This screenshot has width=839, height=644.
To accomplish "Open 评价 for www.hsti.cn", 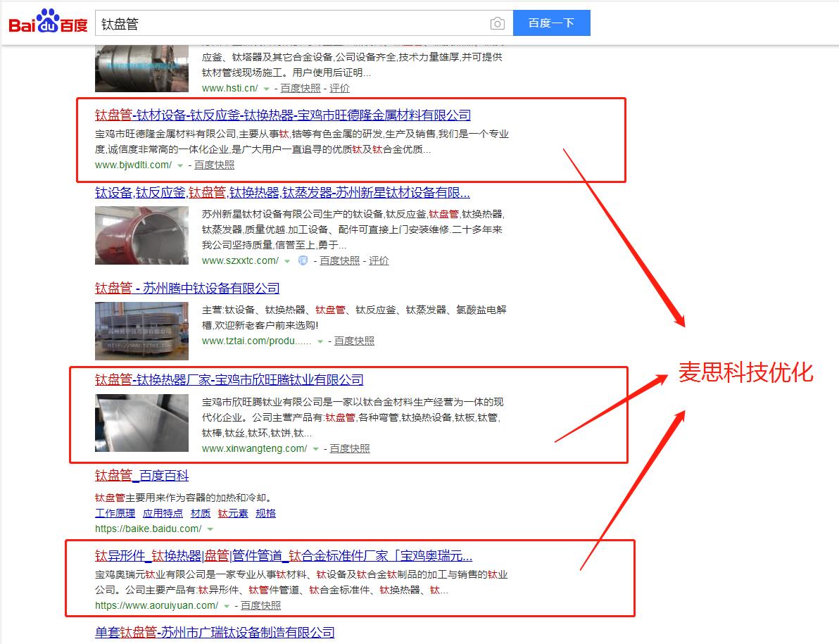I will (x=339, y=88).
